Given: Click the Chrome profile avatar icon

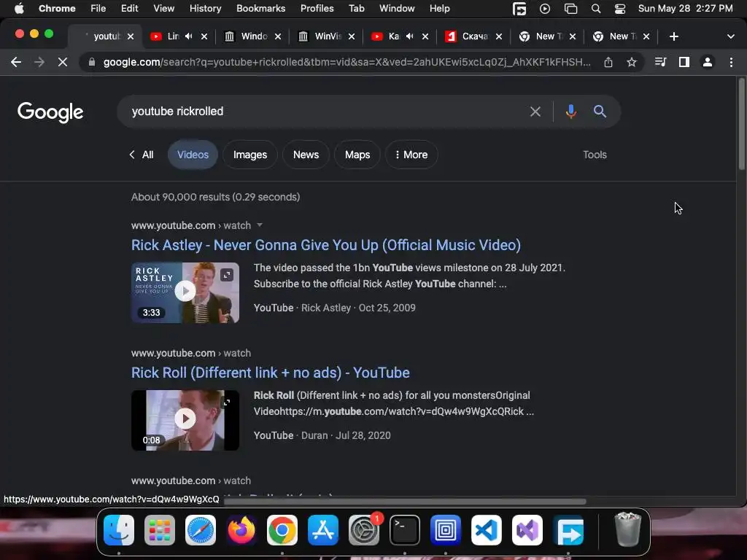Looking at the screenshot, I should (708, 63).
